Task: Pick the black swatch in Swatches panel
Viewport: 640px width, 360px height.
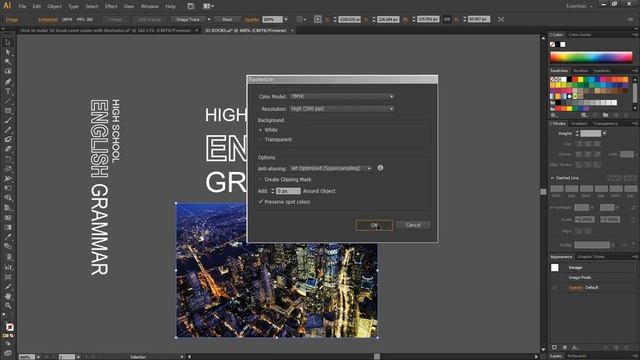Action: coord(568,79)
